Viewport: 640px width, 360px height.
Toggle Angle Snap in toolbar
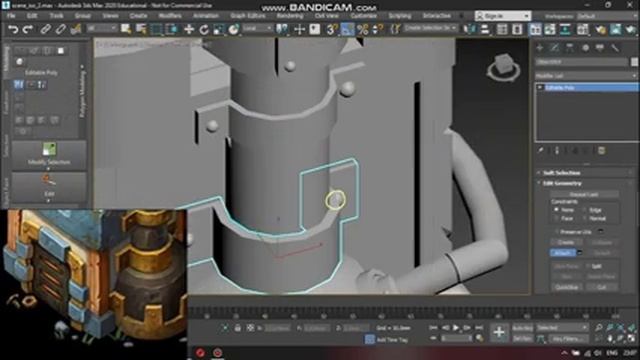point(347,29)
